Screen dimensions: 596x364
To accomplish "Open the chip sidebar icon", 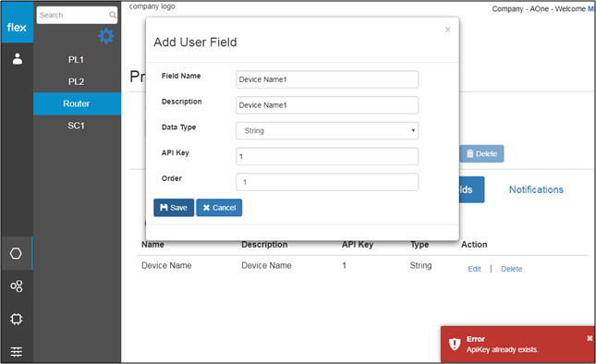I will pos(17,319).
